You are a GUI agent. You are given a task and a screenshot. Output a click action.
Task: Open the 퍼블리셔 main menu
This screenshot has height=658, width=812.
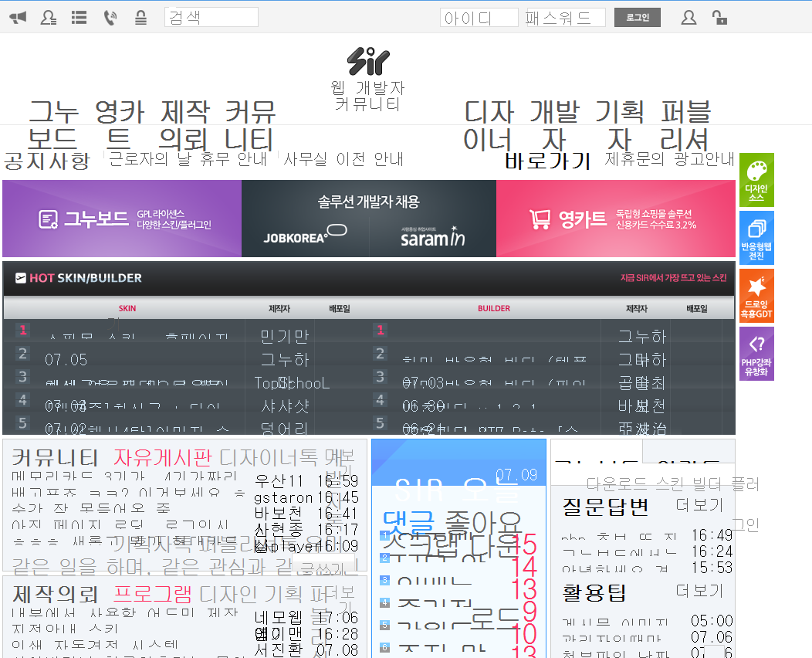click(x=685, y=125)
